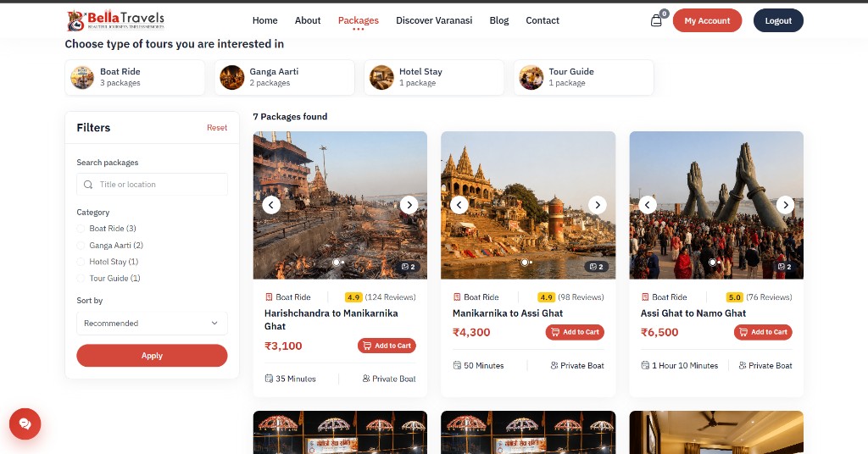Viewport: 868px width, 454px height.
Task: Select Tour Guide (1) category filter
Action: point(81,278)
